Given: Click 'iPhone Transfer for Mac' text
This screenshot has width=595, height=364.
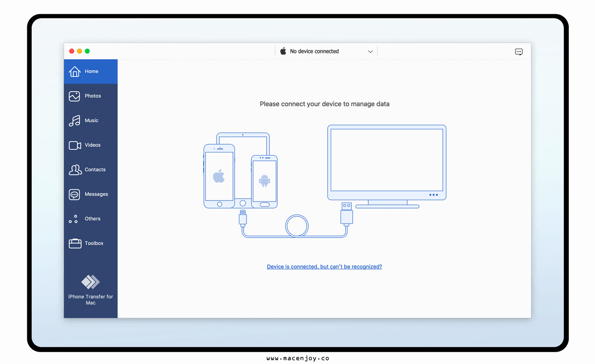Looking at the screenshot, I should [91, 300].
